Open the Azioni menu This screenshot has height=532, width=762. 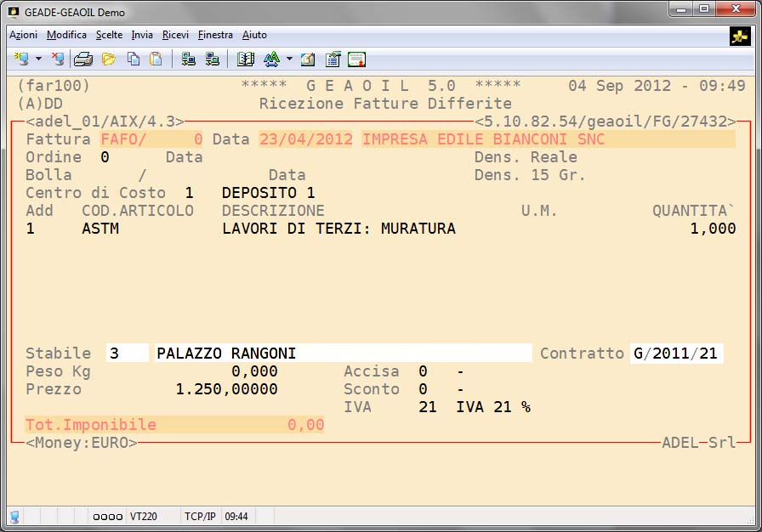click(x=23, y=35)
